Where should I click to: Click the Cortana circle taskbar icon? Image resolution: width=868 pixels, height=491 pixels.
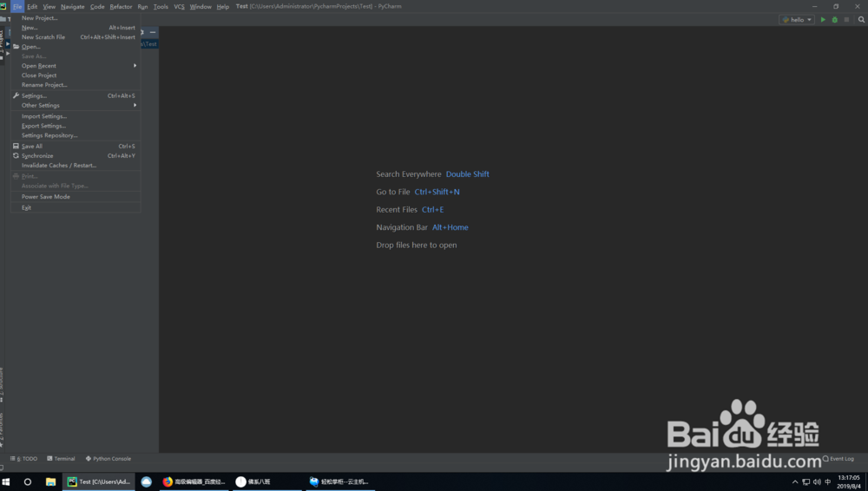click(27, 481)
